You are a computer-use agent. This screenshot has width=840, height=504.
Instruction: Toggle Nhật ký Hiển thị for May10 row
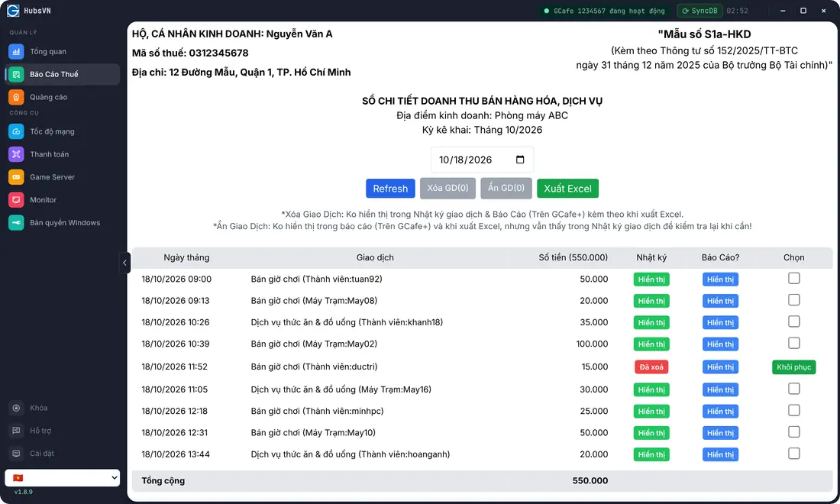651,433
